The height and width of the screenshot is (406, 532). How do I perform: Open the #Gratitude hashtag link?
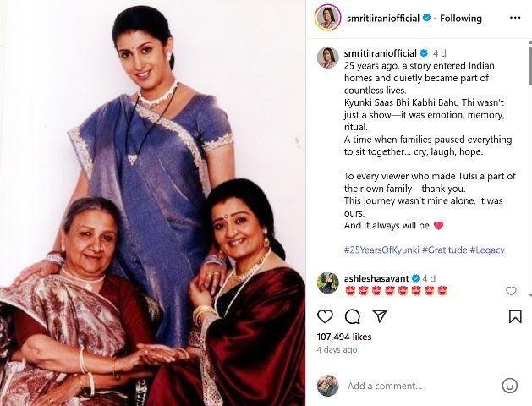click(x=445, y=250)
